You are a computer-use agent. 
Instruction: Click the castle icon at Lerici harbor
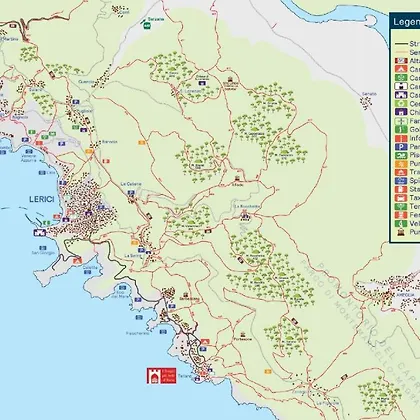pyautogui.click(x=39, y=232)
